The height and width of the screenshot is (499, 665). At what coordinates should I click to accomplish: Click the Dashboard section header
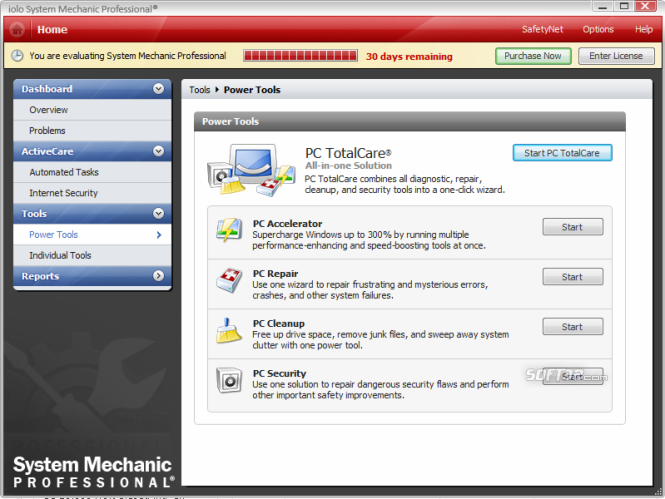pyautogui.click(x=92, y=89)
